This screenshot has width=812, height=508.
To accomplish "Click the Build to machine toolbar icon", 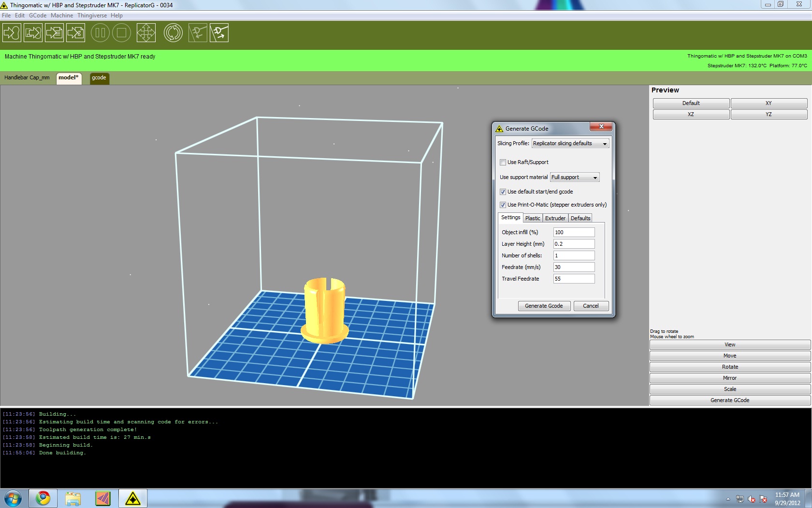I will coord(12,33).
